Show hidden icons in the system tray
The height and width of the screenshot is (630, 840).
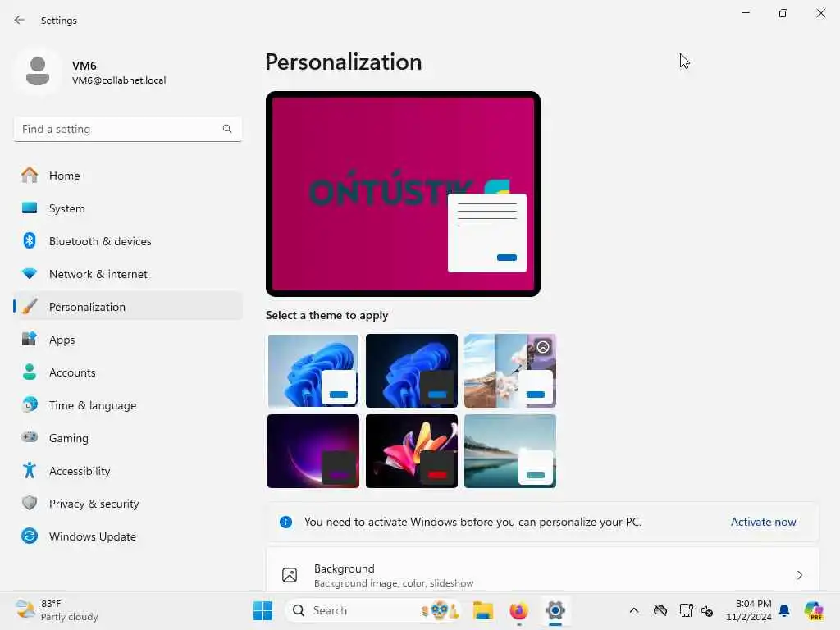coord(634,610)
